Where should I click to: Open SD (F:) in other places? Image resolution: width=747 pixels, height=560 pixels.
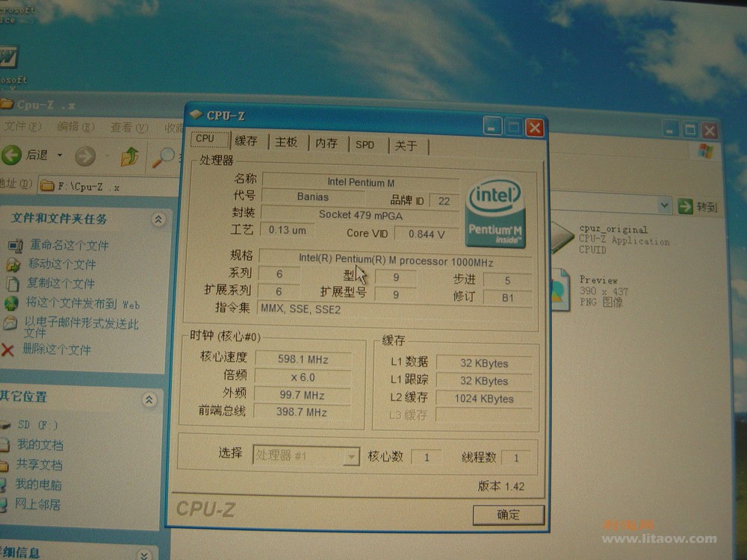coord(37,425)
